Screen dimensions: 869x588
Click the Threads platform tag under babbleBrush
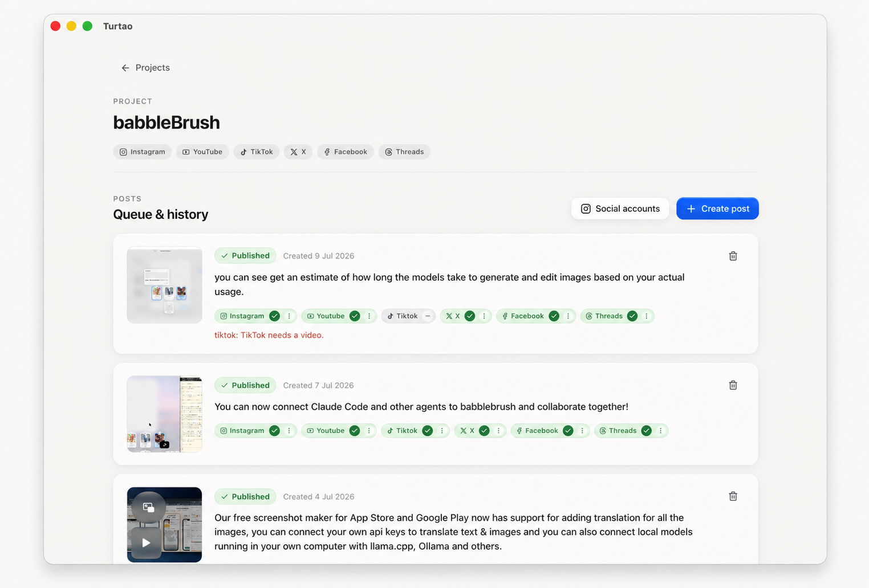(404, 152)
